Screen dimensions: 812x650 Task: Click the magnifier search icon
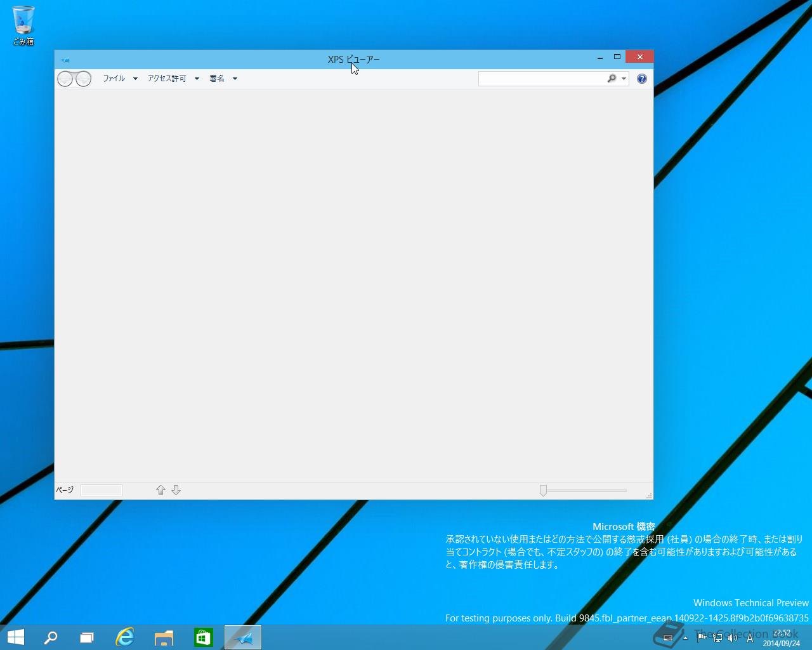point(612,79)
